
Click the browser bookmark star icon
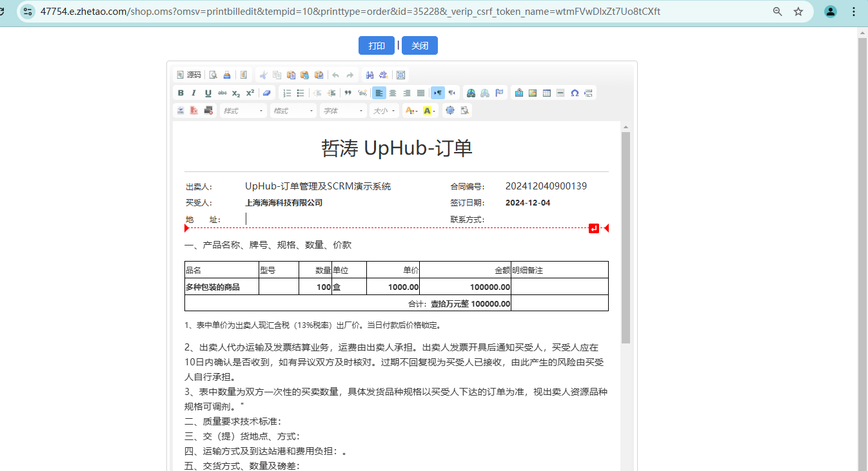[x=798, y=12]
